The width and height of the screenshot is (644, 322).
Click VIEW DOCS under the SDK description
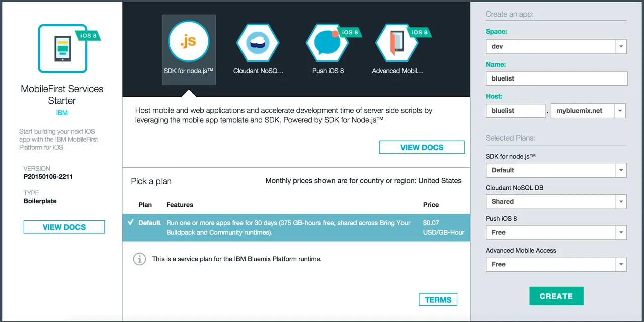coord(422,147)
